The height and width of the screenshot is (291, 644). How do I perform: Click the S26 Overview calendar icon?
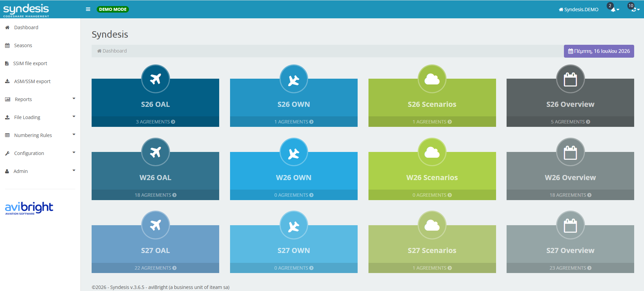click(x=570, y=79)
